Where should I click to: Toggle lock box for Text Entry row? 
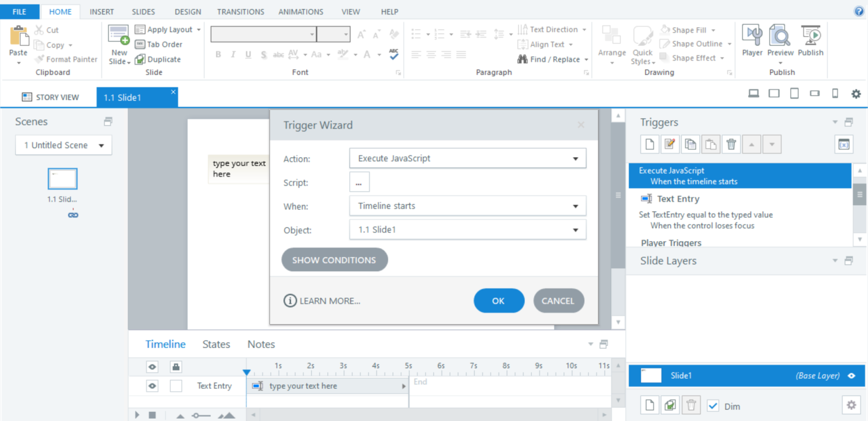[176, 386]
